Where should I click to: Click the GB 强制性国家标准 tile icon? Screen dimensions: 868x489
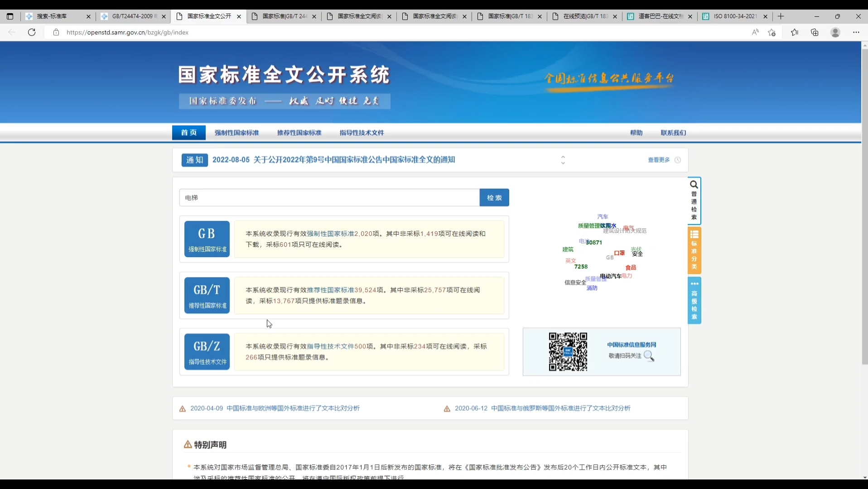(x=207, y=239)
